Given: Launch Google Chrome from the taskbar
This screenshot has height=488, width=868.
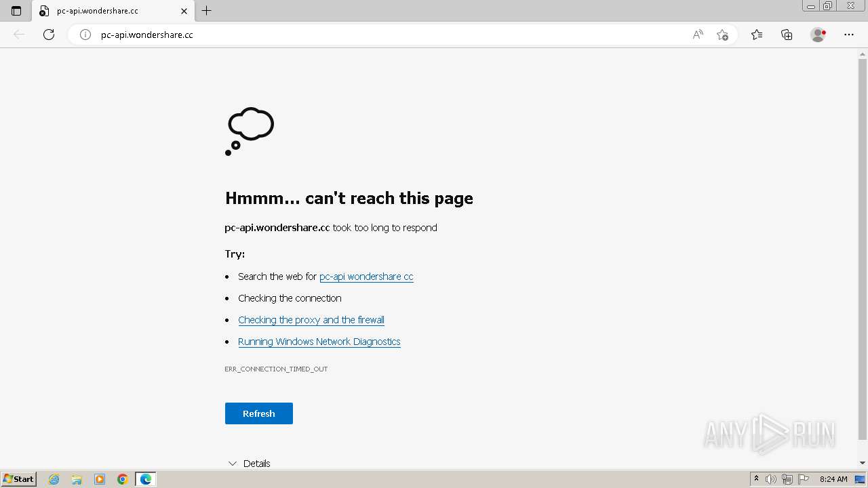Looking at the screenshot, I should [x=123, y=479].
